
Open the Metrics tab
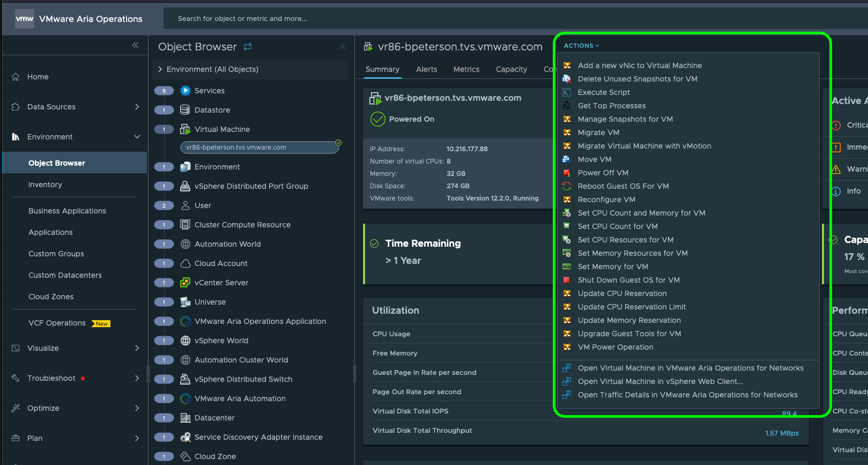point(466,69)
